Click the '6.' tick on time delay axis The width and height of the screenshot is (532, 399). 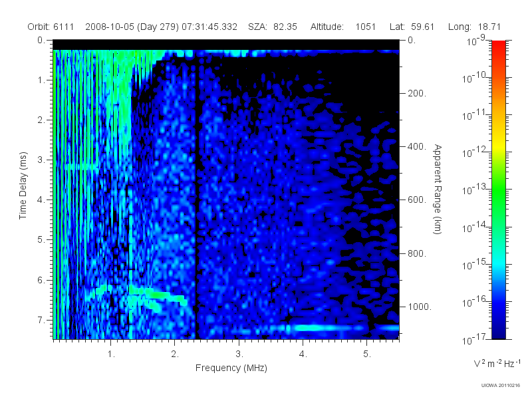[x=41, y=280]
